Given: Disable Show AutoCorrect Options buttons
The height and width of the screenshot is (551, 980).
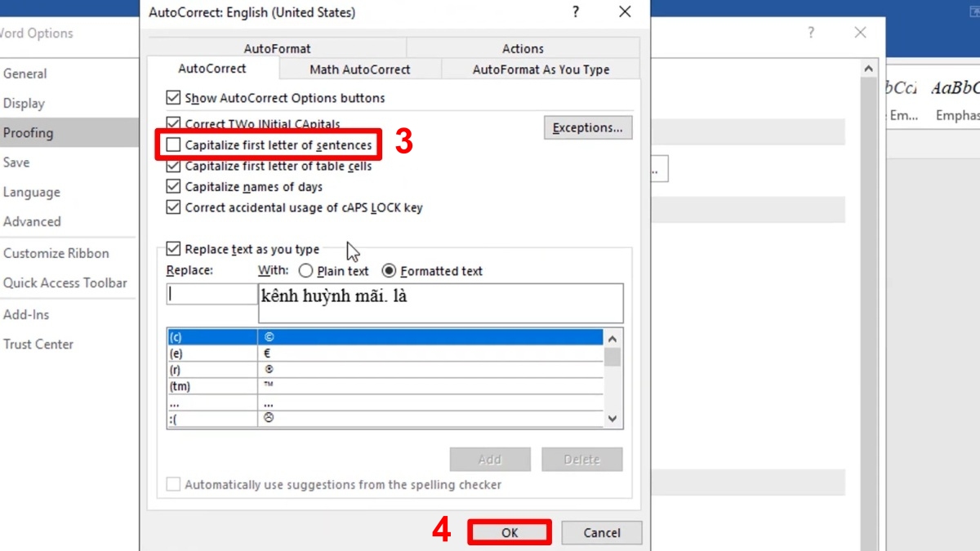Looking at the screenshot, I should point(173,96).
